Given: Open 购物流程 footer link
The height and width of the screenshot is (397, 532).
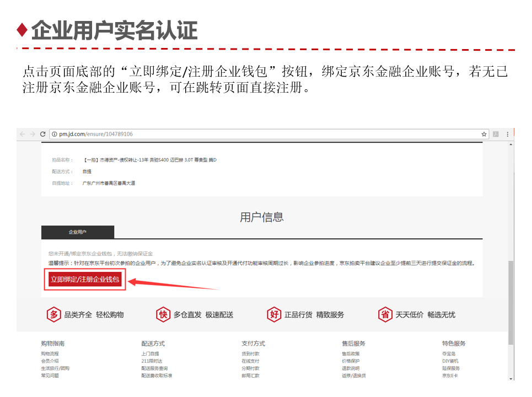Looking at the screenshot, I should coord(50,353).
